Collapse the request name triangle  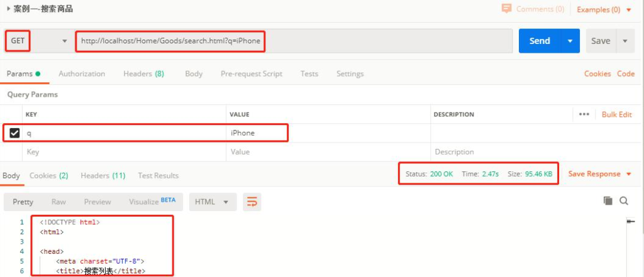[x=8, y=9]
